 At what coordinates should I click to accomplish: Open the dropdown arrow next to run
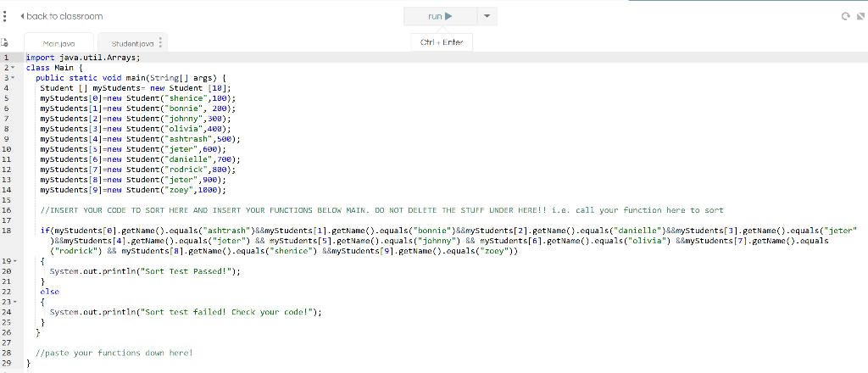coord(487,16)
